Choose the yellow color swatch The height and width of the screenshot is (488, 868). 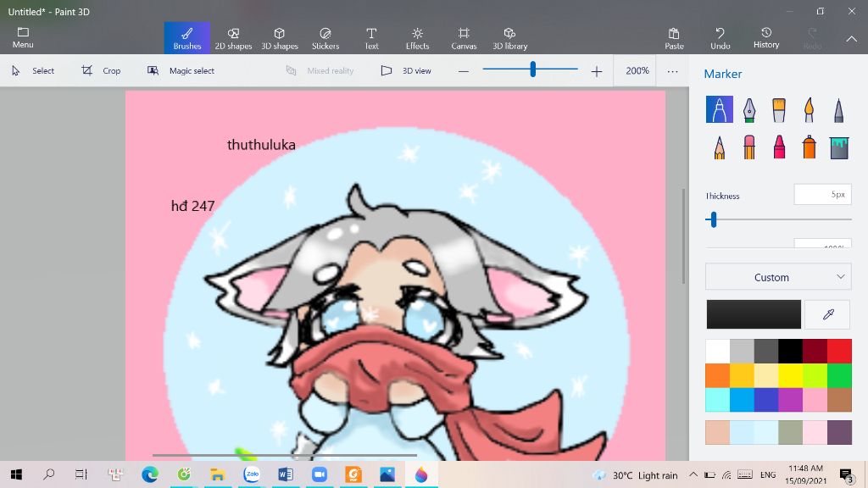tap(791, 375)
